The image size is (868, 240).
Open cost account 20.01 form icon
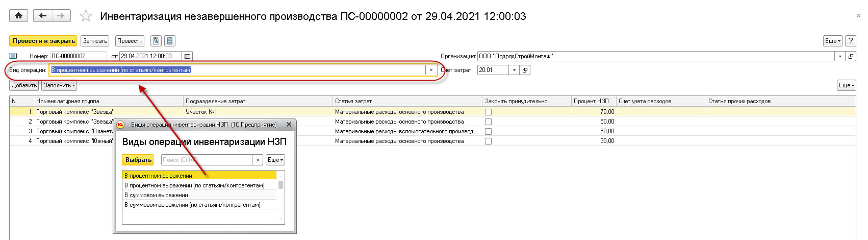[x=525, y=70]
